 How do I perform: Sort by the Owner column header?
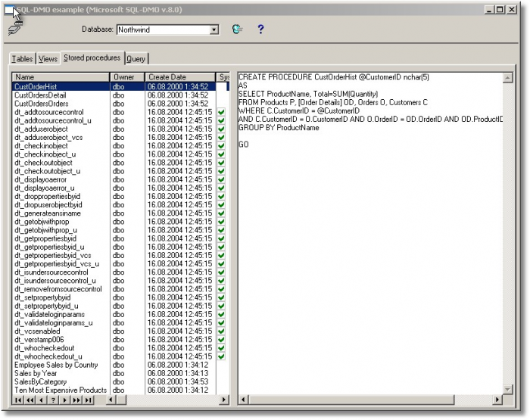(127, 77)
